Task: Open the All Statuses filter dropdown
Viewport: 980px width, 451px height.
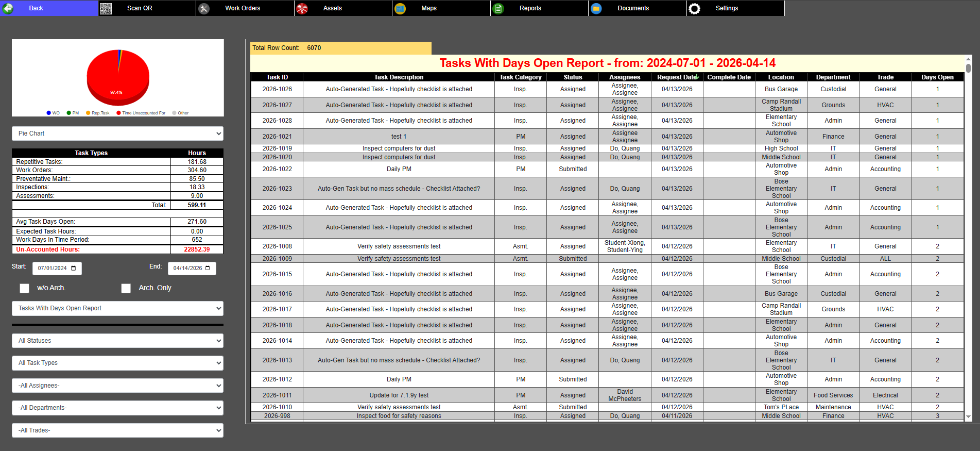Action: click(117, 341)
